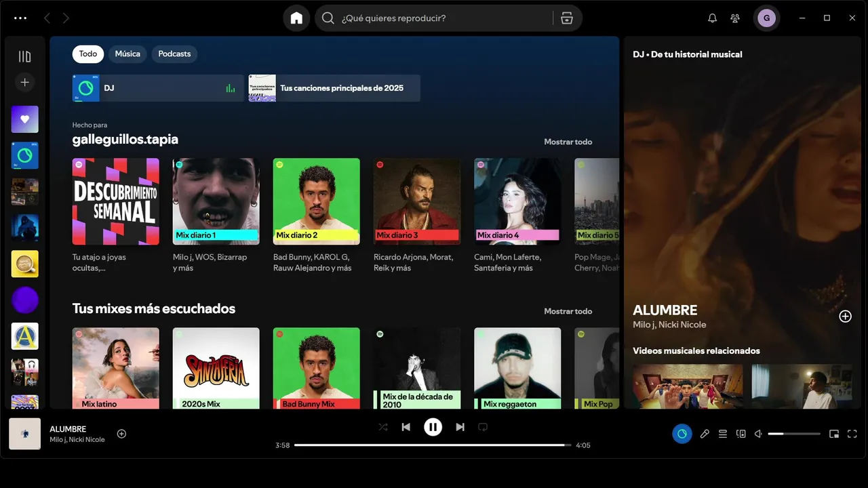
Task: Mute the volume speaker icon
Action: point(759,434)
